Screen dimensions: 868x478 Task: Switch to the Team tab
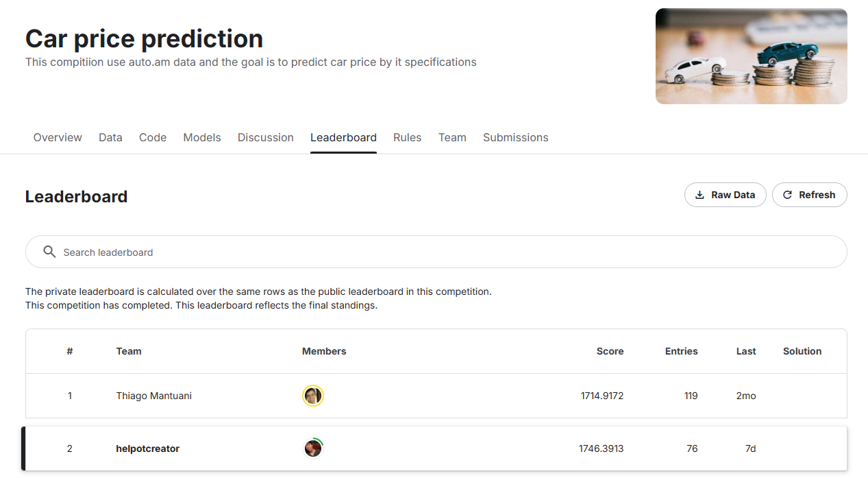452,137
